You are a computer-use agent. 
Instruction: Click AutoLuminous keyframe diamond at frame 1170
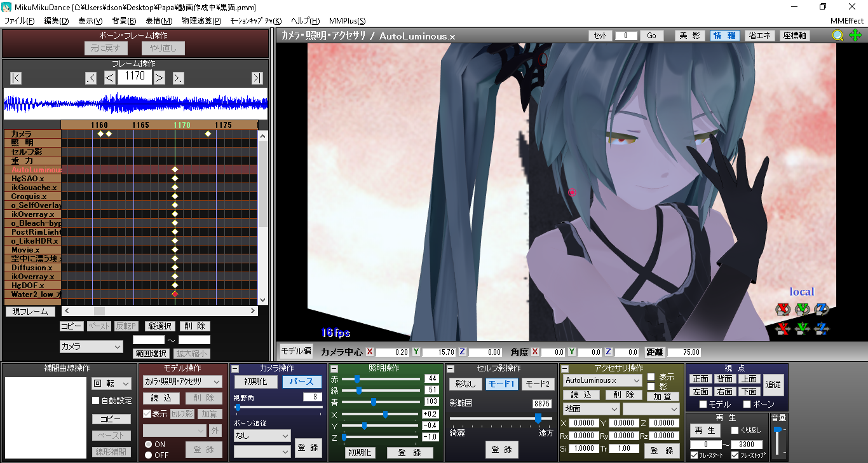click(175, 170)
